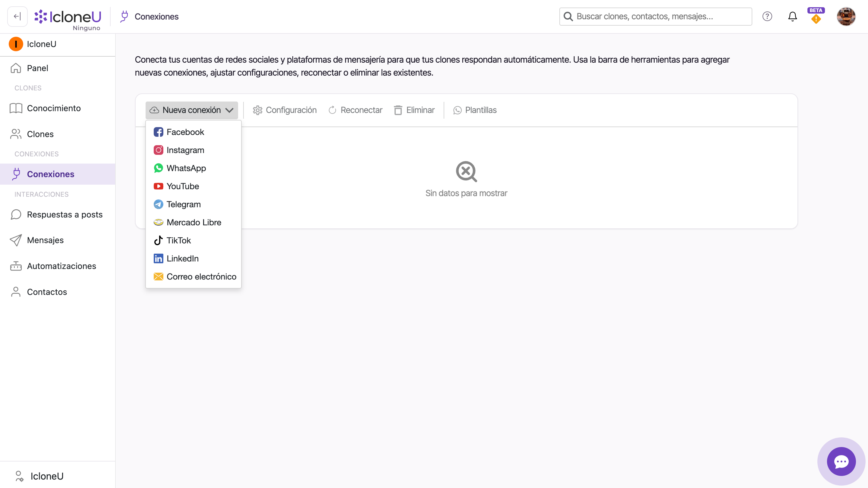Screen dimensions: 868x488
Task: Select Conexiones in the sidebar
Action: pyautogui.click(x=58, y=174)
